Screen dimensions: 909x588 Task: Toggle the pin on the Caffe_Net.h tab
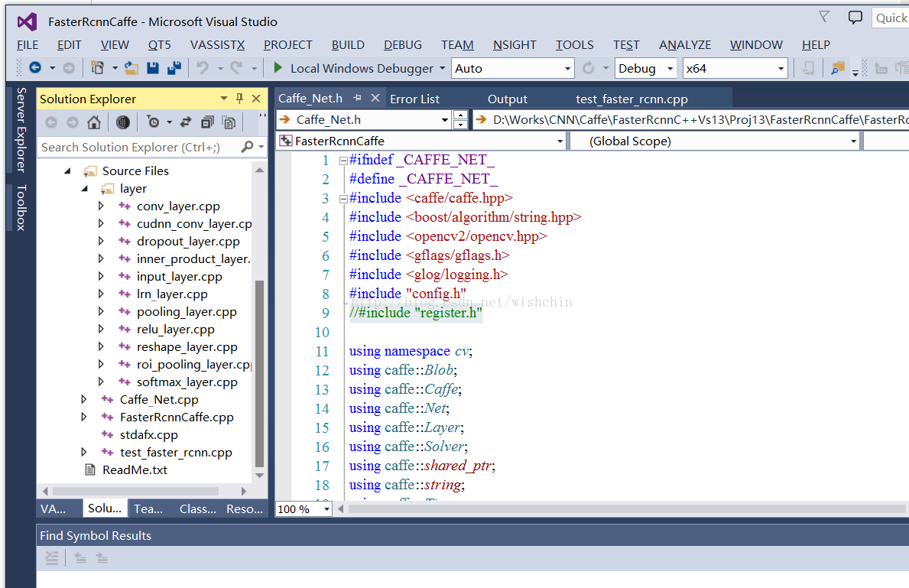click(357, 98)
